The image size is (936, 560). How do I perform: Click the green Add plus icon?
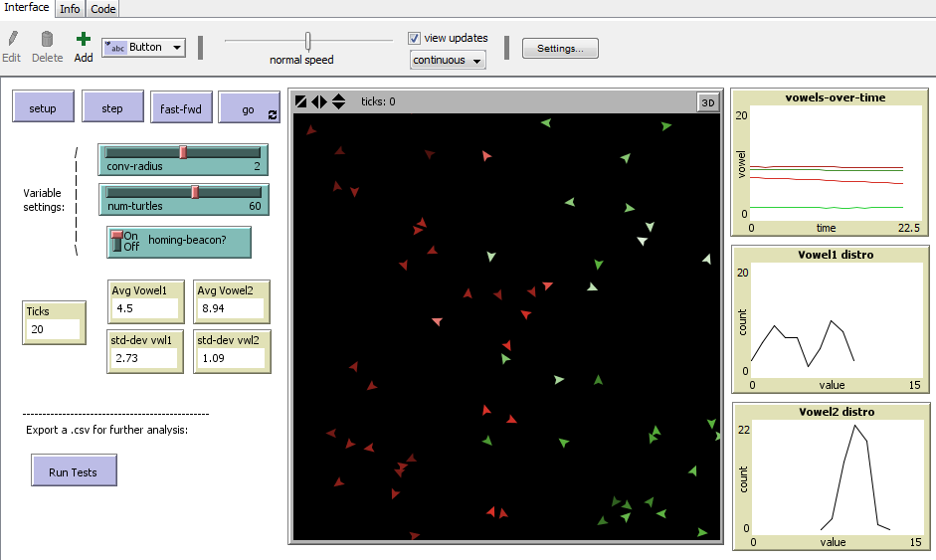[x=84, y=40]
